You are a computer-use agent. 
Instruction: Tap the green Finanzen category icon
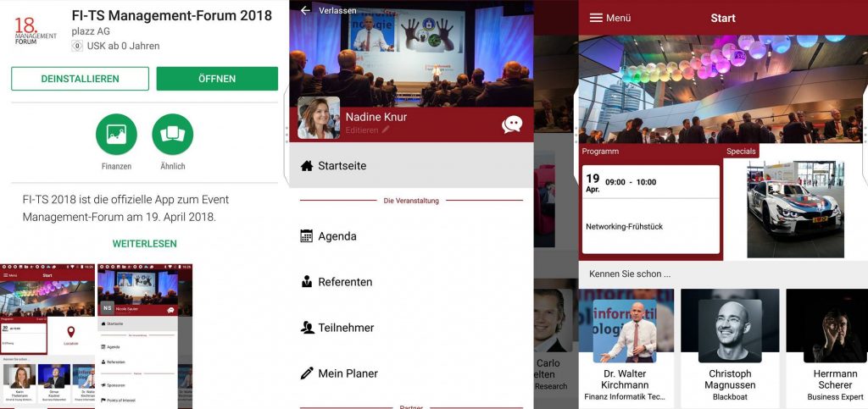click(116, 135)
